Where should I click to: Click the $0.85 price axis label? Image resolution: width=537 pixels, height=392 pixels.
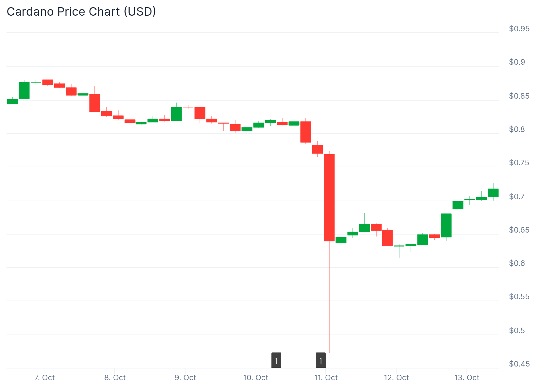[x=519, y=96]
